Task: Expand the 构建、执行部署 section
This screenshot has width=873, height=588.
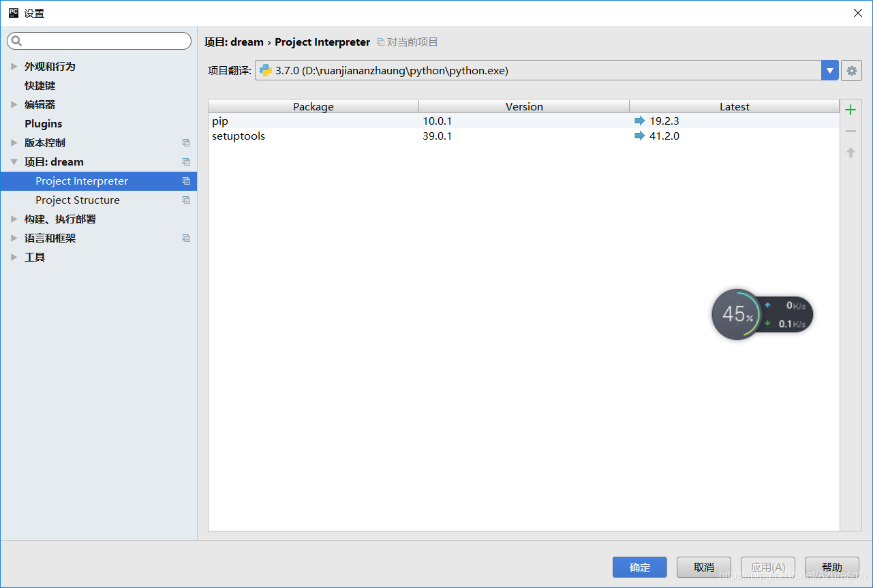Action: pyautogui.click(x=14, y=219)
